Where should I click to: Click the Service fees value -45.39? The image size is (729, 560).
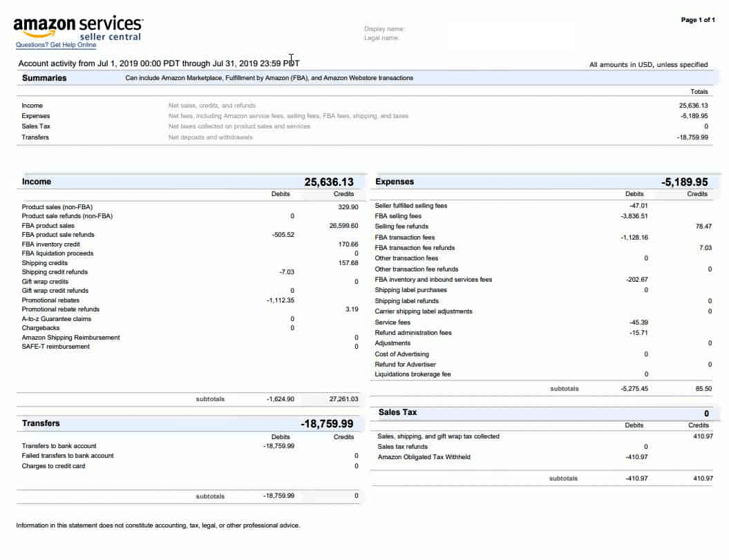638,322
